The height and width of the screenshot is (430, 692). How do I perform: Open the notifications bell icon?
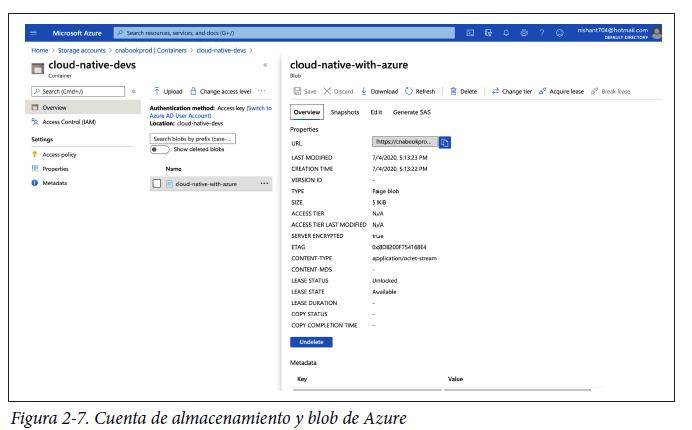[506, 33]
